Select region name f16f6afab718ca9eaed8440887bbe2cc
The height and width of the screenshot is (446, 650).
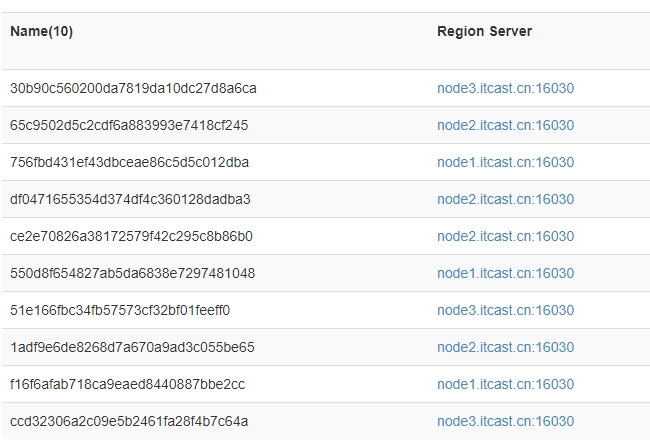click(x=127, y=384)
